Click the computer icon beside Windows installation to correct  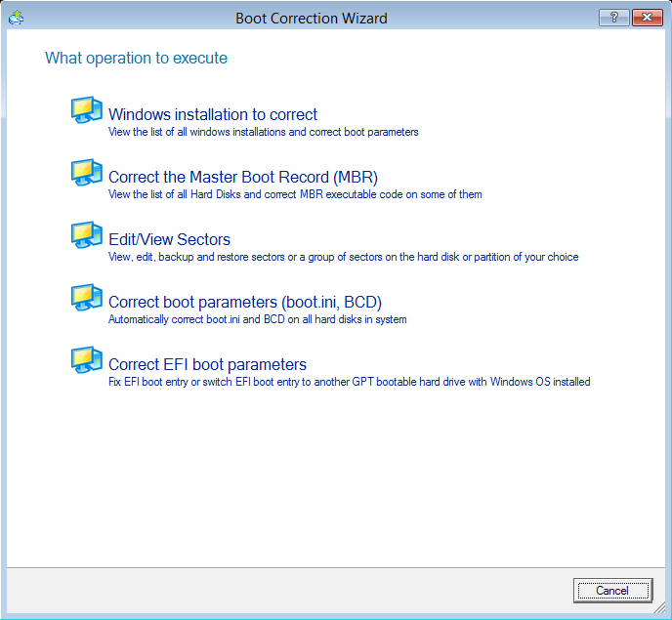[87, 110]
